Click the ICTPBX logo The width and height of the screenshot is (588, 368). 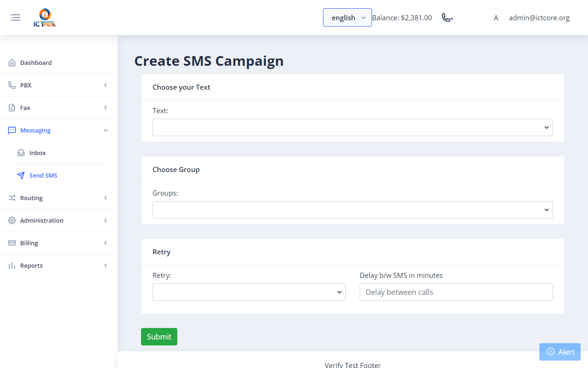point(45,18)
